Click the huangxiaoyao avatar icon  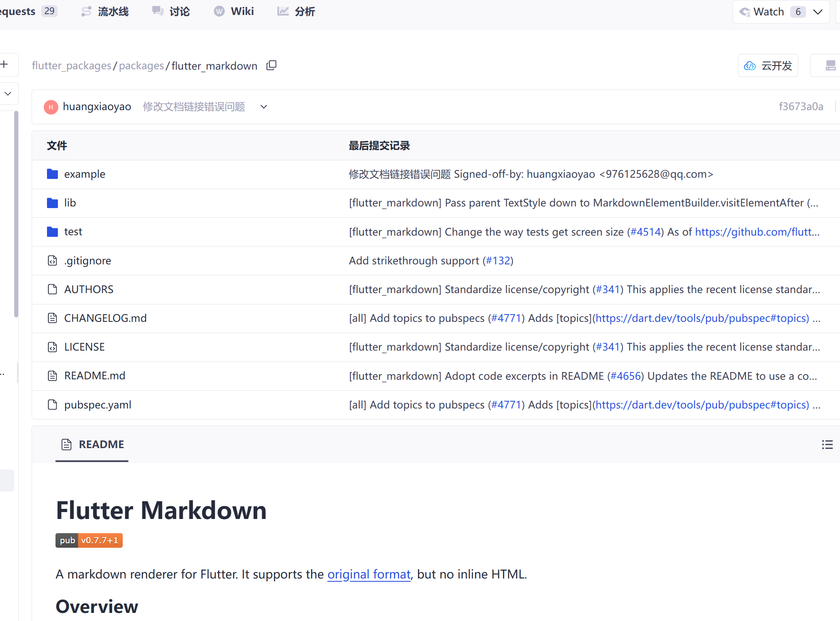(x=51, y=107)
